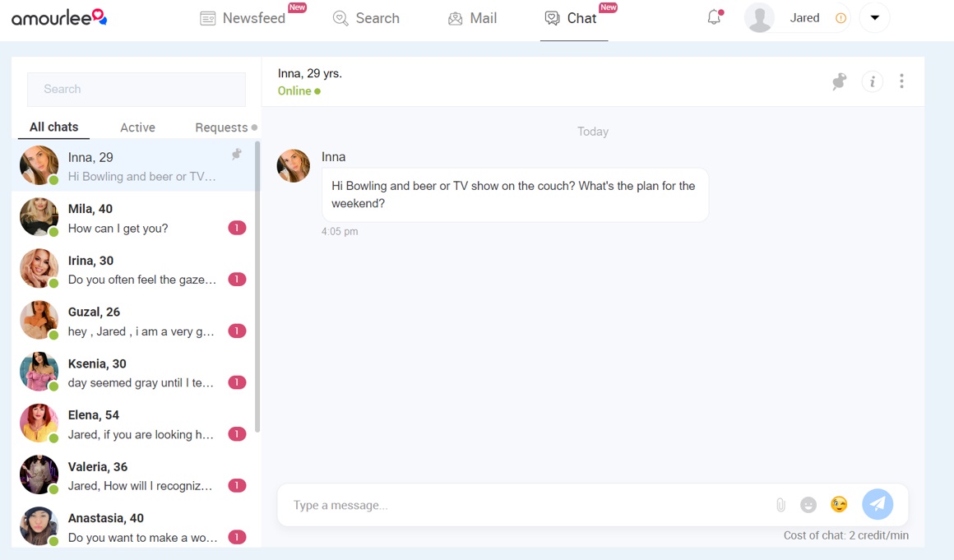Screen dimensions: 954x560
Task: Click the orange account warning icon
Action: click(x=841, y=18)
